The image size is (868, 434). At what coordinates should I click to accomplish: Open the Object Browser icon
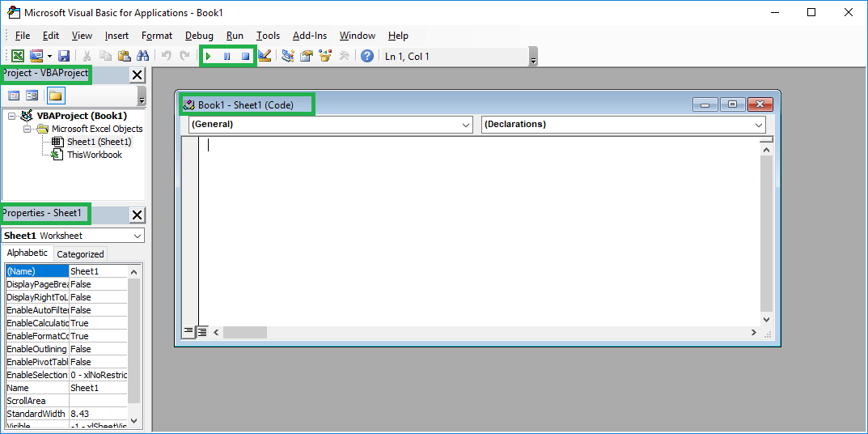pyautogui.click(x=325, y=56)
